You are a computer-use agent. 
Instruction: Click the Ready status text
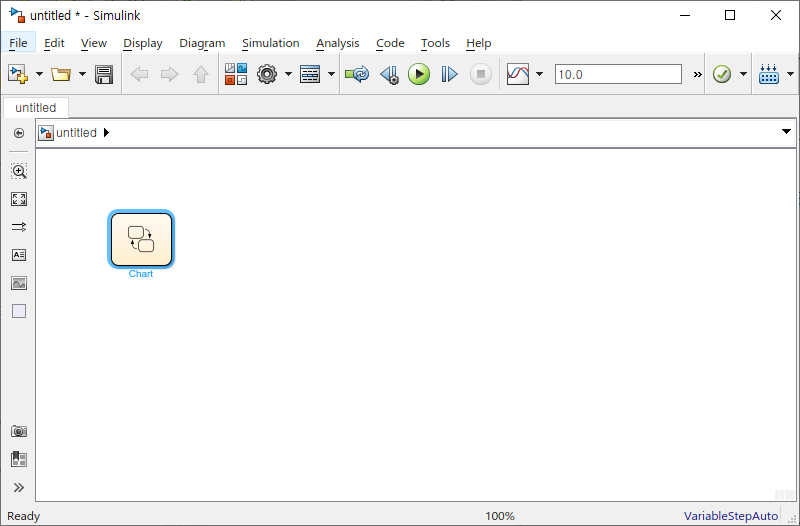[23, 516]
